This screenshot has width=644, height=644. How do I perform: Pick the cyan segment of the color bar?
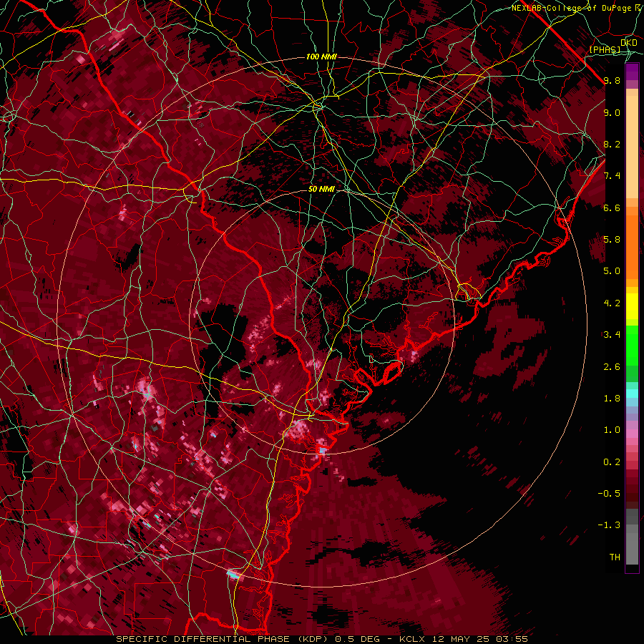pos(632,394)
